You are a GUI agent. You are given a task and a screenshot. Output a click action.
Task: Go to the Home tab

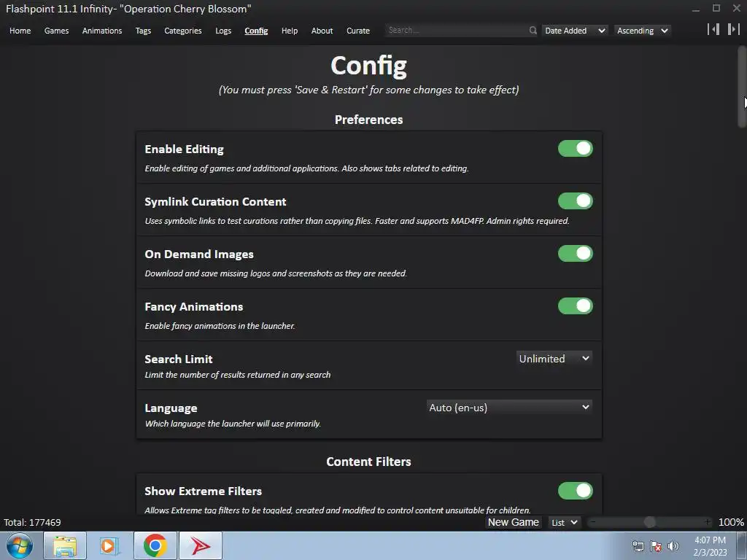point(20,31)
